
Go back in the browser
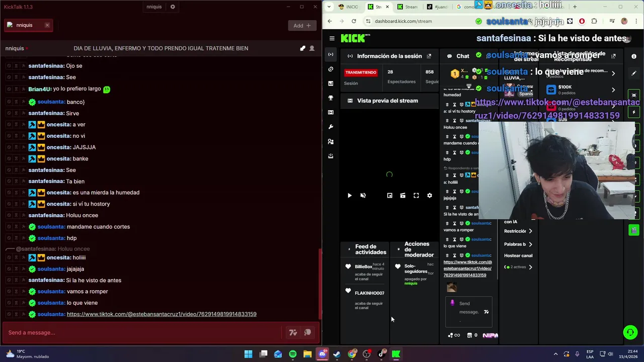coord(330,21)
